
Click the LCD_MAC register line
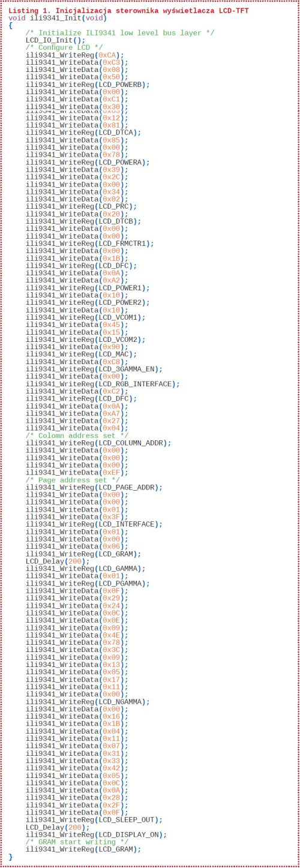81,354
